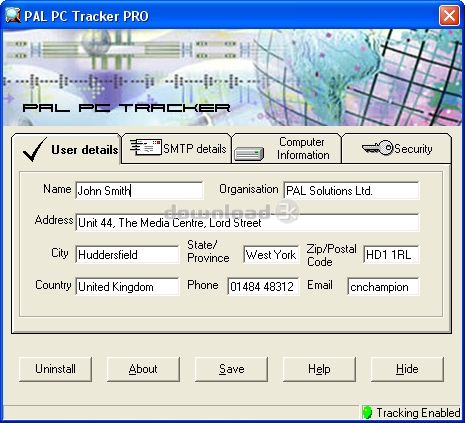This screenshot has height=423, width=465.
Task: Click the Zip/Postal Code field with HD1 1RL
Action: 391,254
